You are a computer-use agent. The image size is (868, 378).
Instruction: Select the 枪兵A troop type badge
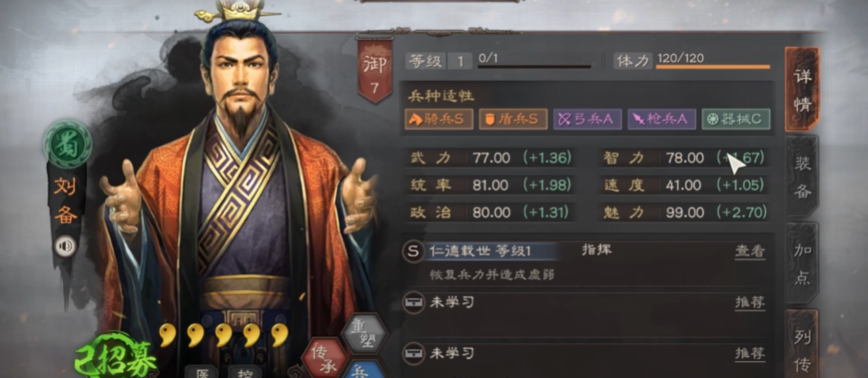tap(661, 119)
